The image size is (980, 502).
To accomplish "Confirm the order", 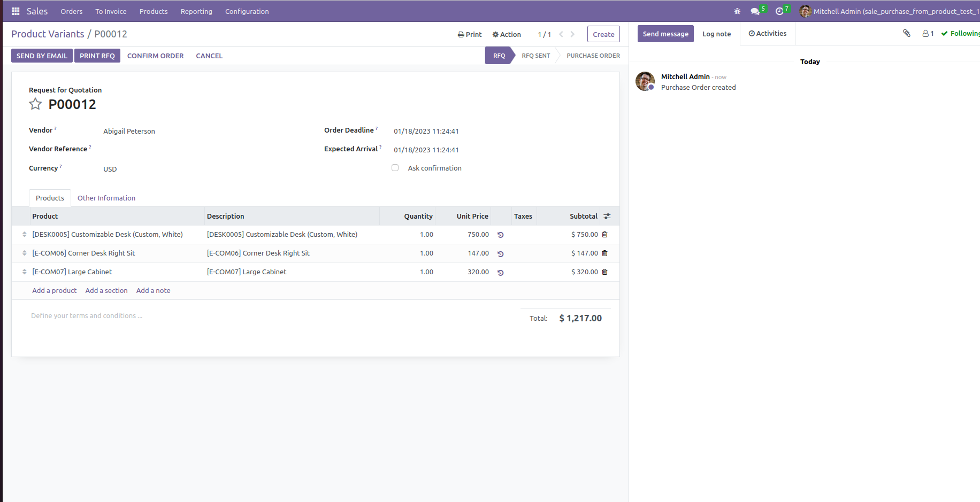I will click(155, 56).
